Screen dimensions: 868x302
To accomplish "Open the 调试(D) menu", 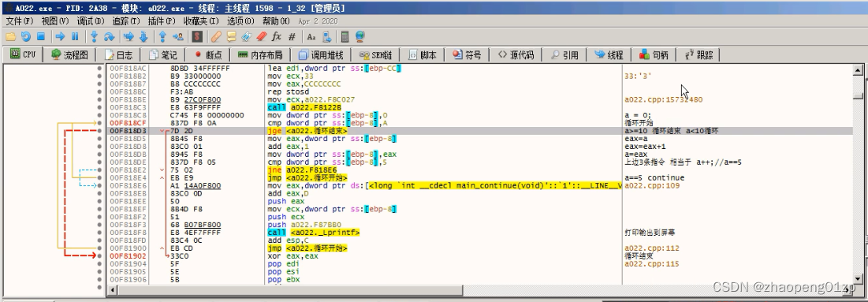I will coord(90,21).
